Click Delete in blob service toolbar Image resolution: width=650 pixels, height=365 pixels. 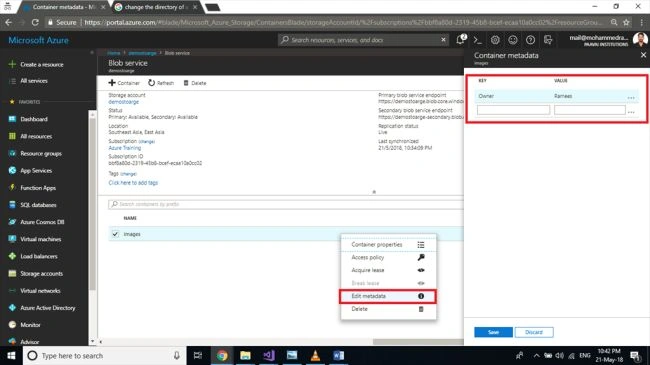(x=195, y=83)
